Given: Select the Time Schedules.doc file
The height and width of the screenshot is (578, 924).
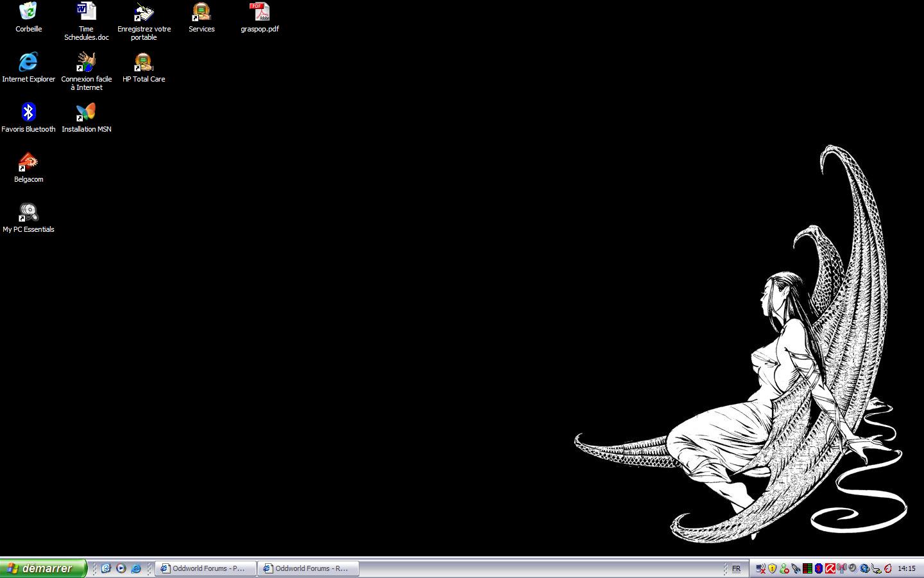Looking at the screenshot, I should tap(86, 12).
